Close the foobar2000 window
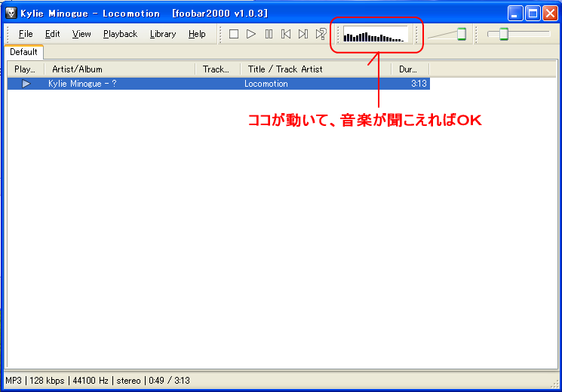562x392 pixels. tap(550, 14)
